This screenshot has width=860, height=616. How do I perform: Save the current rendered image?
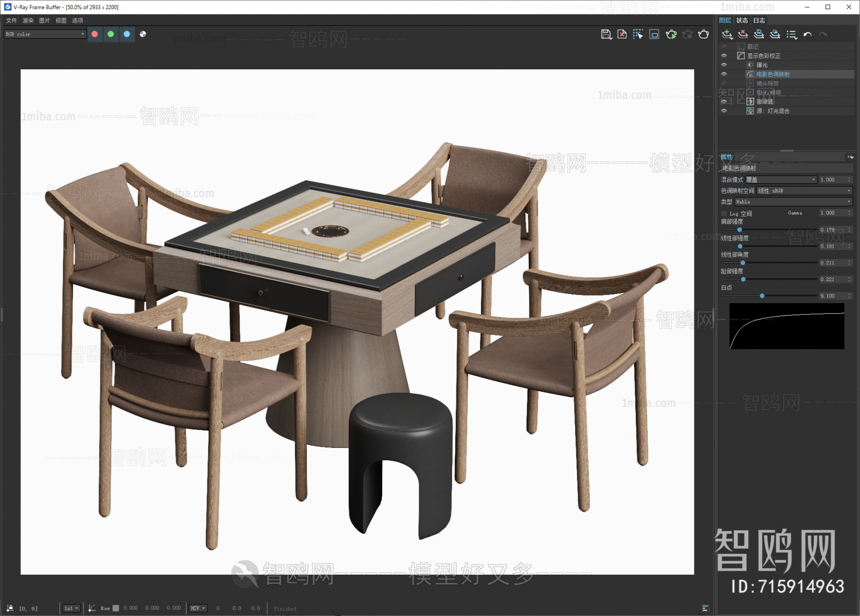coord(606,34)
